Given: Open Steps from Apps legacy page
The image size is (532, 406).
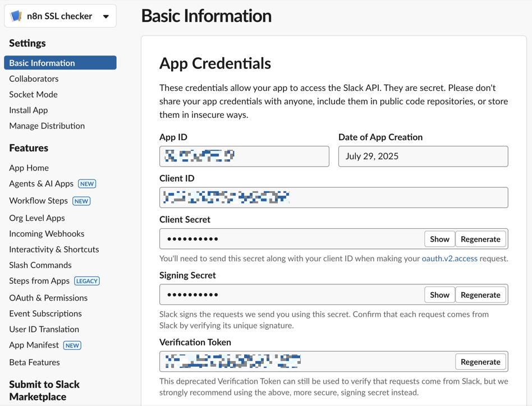Looking at the screenshot, I should click(39, 280).
